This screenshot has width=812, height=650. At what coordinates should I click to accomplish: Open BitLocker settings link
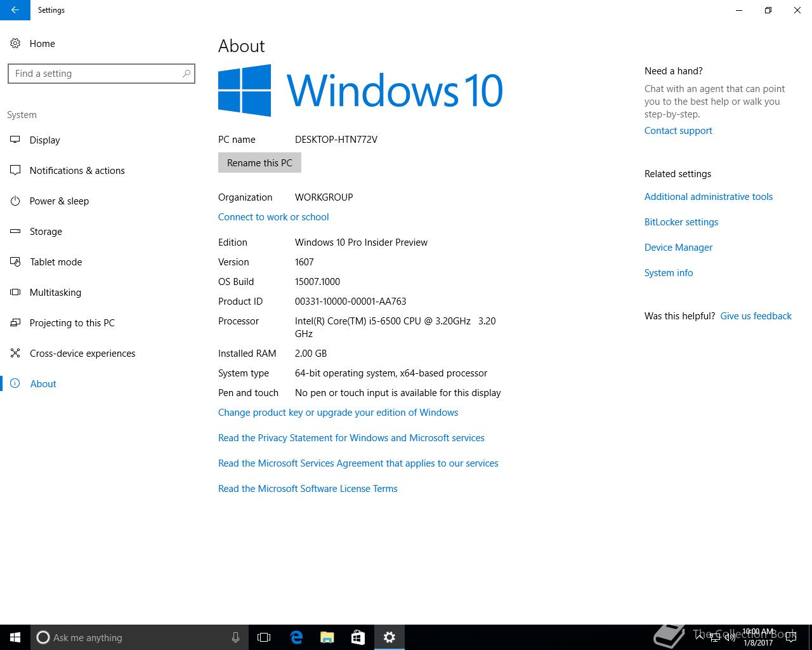pyautogui.click(x=681, y=222)
